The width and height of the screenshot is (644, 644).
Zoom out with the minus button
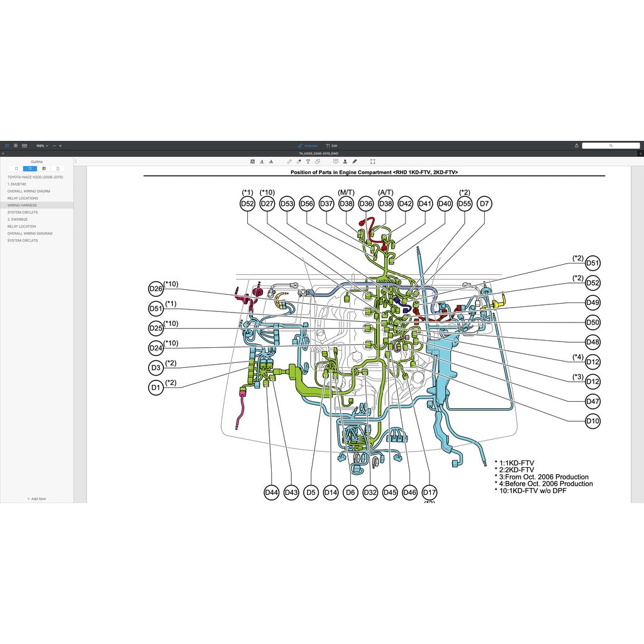coord(54,145)
